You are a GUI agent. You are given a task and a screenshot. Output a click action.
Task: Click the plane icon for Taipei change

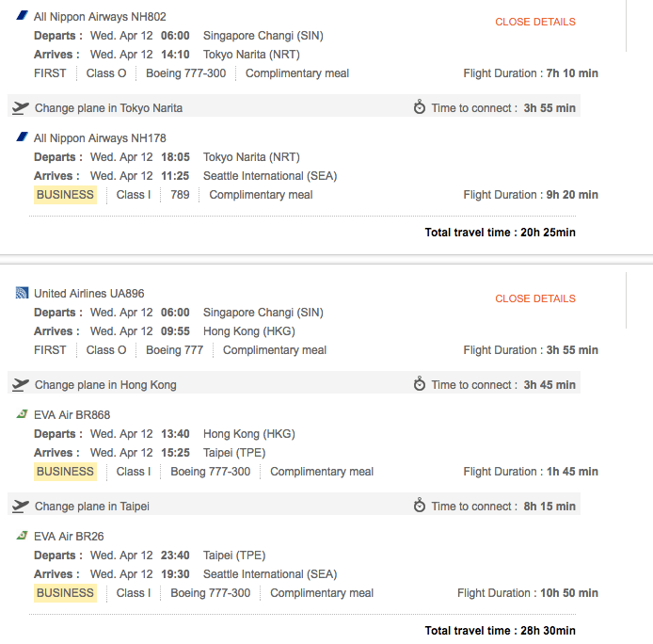(x=21, y=506)
